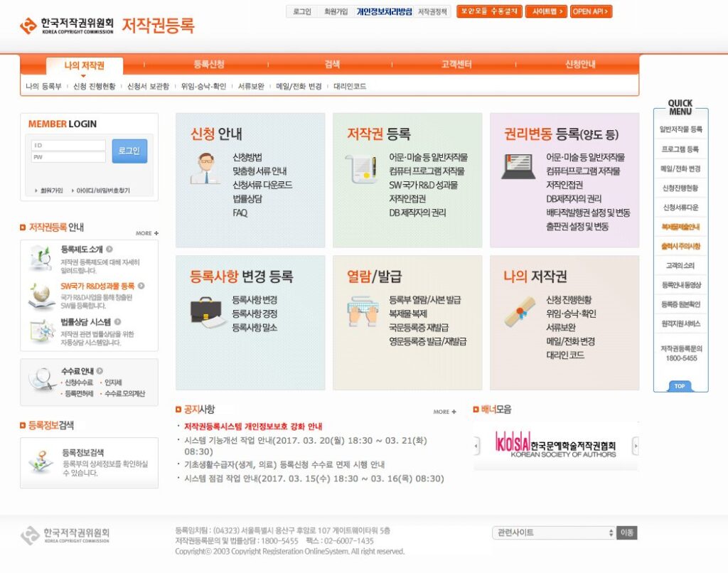
Task: Open the 저작권등록시스템 개인정보보호 강화 안내 notice
Action: 253,427
